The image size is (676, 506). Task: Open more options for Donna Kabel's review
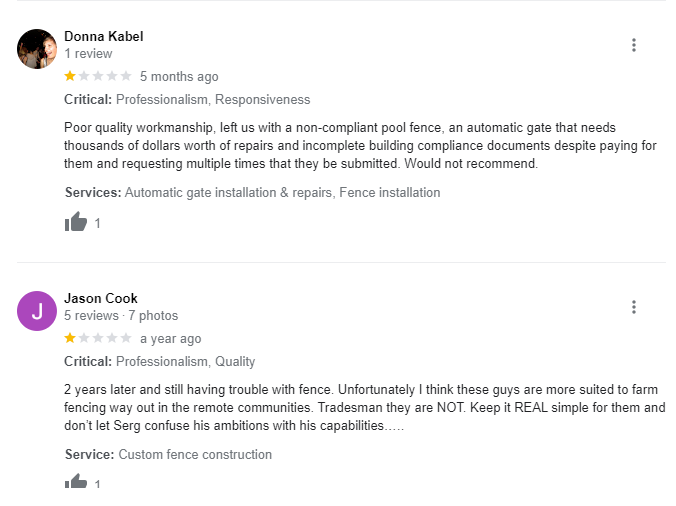634,45
